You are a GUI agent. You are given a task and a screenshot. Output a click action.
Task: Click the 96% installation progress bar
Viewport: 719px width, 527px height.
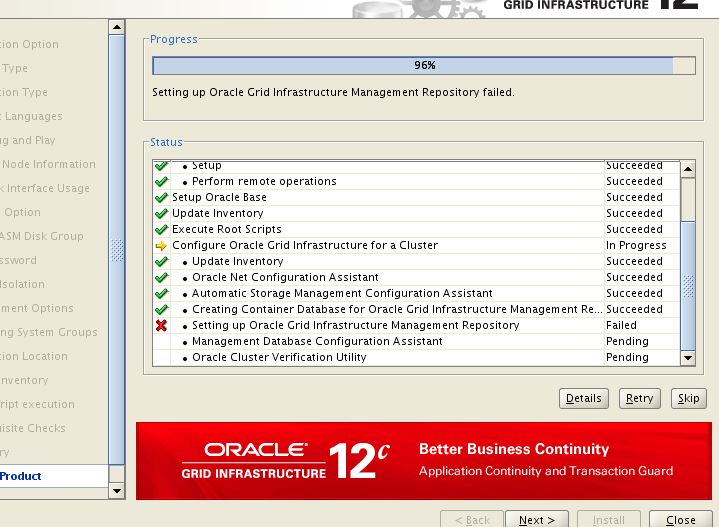coord(423,66)
